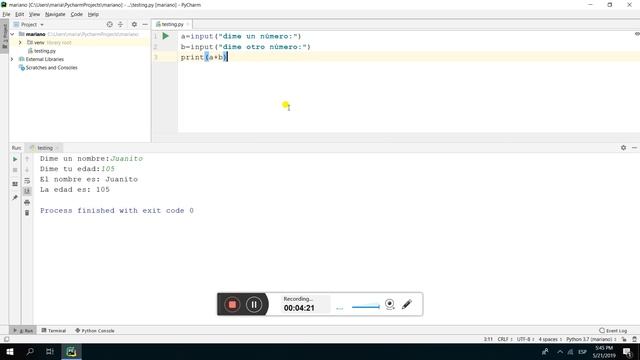The width and height of the screenshot is (640, 360).
Task: Change line separator CRLF
Action: tap(504, 339)
